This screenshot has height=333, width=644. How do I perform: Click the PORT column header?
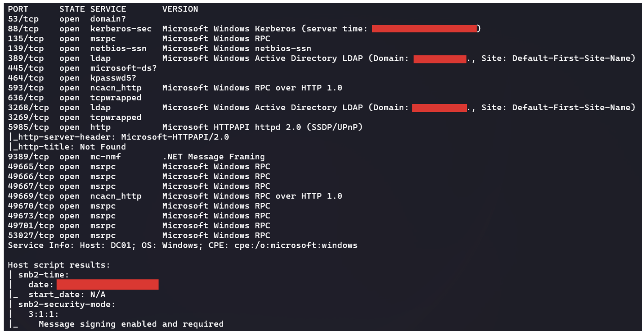pos(18,9)
